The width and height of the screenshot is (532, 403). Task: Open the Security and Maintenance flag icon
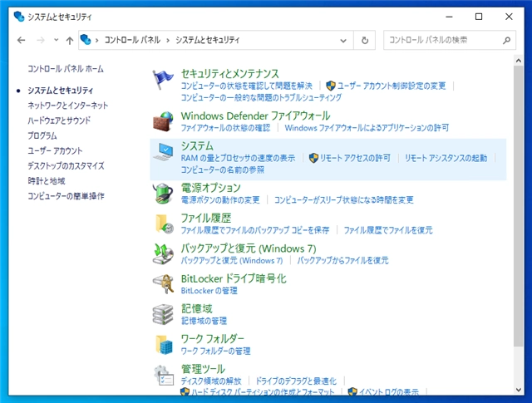pos(163,80)
